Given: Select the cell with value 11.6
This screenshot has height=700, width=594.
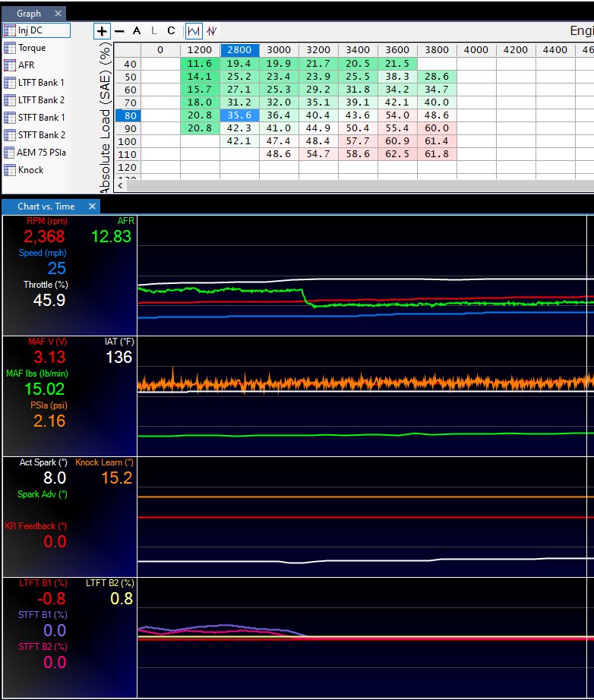Looking at the screenshot, I should click(x=200, y=63).
